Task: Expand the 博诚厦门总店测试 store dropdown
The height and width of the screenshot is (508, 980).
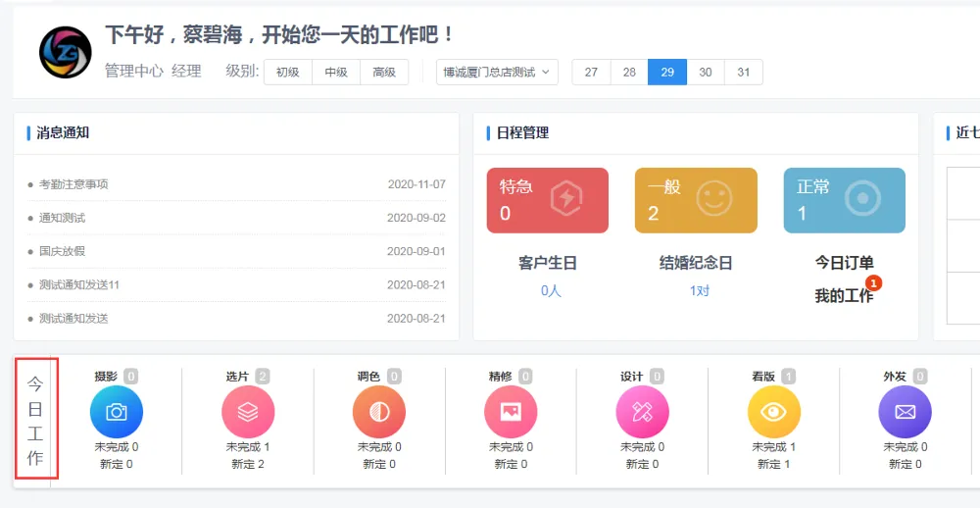Action: pos(498,72)
